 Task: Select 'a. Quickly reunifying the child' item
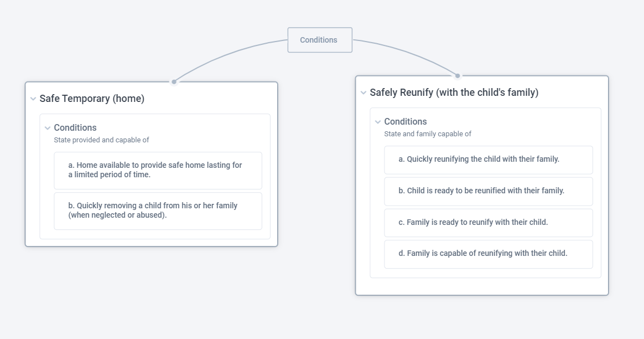[x=489, y=160]
